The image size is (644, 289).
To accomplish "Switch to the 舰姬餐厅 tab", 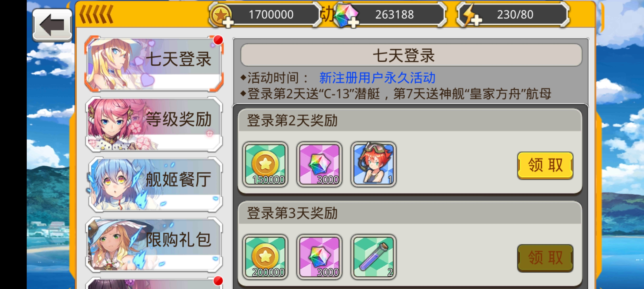I will (155, 184).
